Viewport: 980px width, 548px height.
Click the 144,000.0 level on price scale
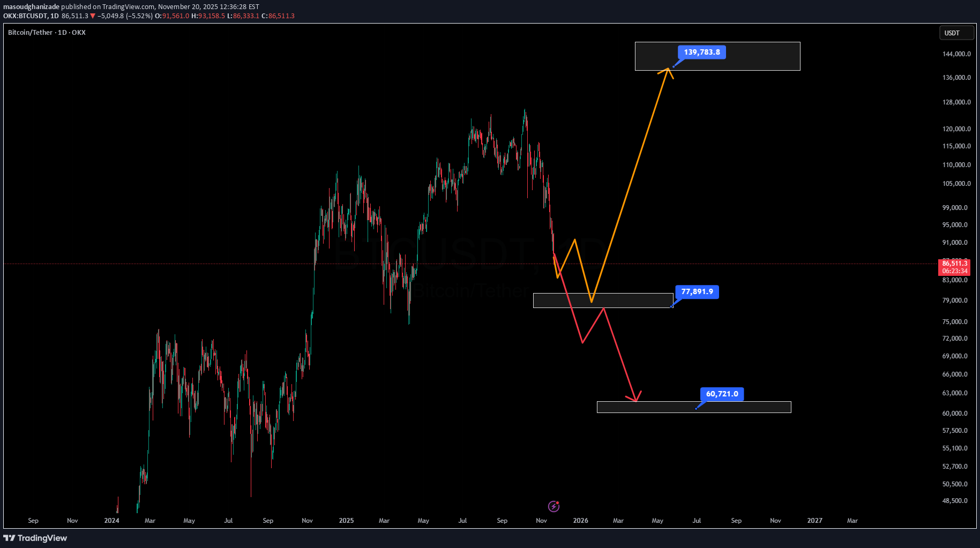(x=956, y=54)
